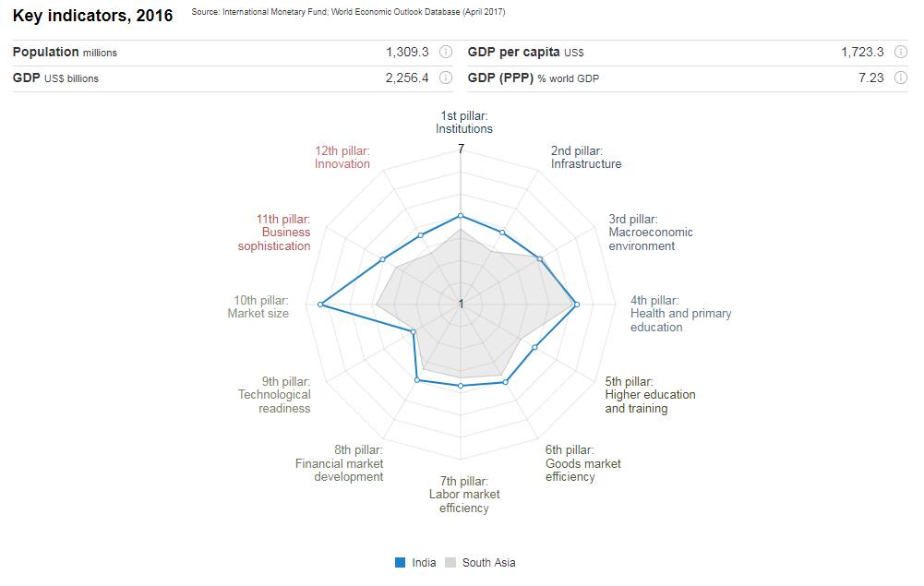Toggle the South Asia series in legend
The image size is (924, 586).
pos(488,563)
